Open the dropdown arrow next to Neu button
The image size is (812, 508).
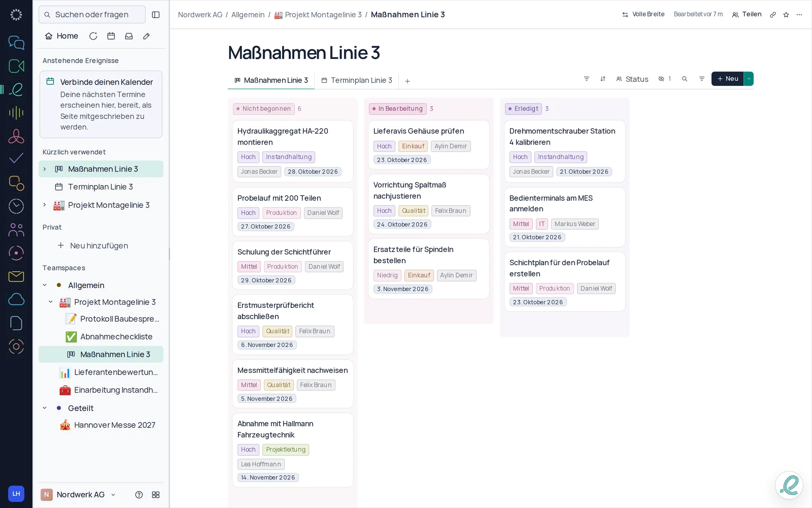(749, 79)
